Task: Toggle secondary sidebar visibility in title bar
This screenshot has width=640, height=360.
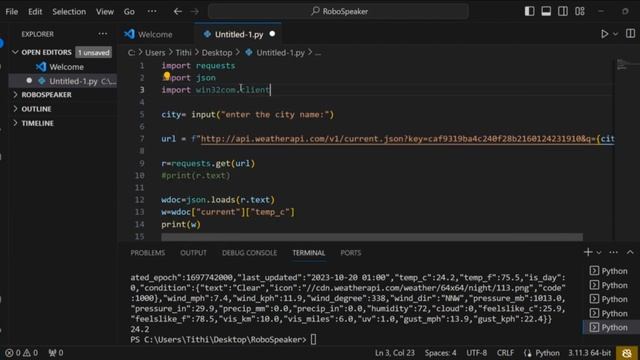Action: pyautogui.click(x=563, y=11)
